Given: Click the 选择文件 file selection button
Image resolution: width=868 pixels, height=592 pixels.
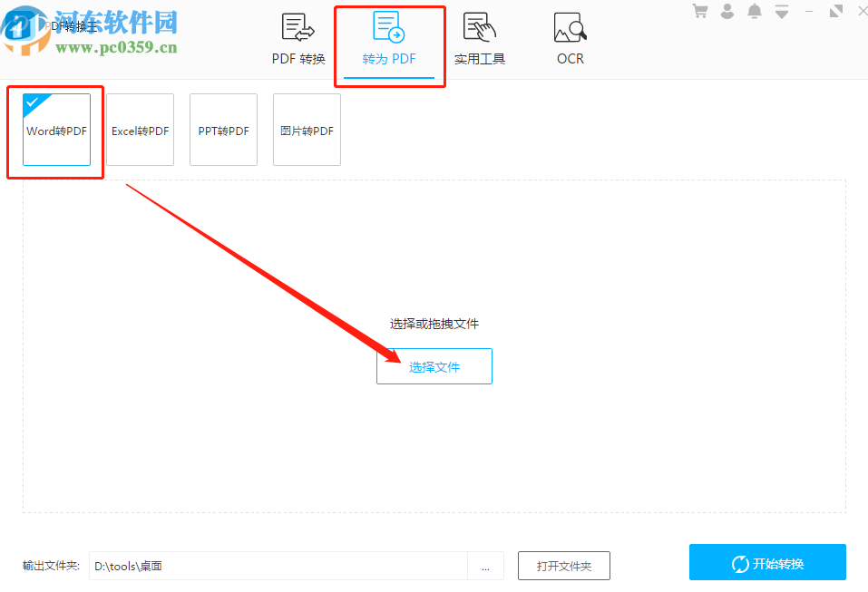Looking at the screenshot, I should 434,365.
